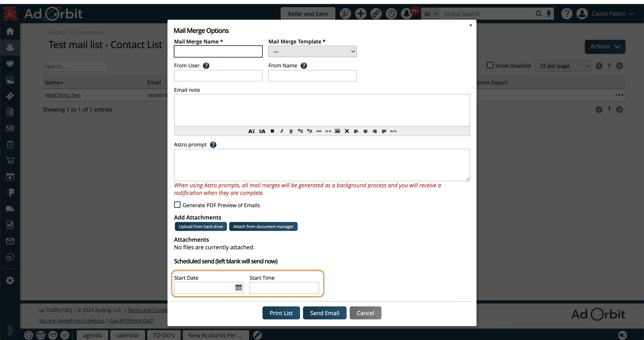This screenshot has width=644, height=340.
Task: Click the Upload from hard drive button
Action: tap(201, 226)
